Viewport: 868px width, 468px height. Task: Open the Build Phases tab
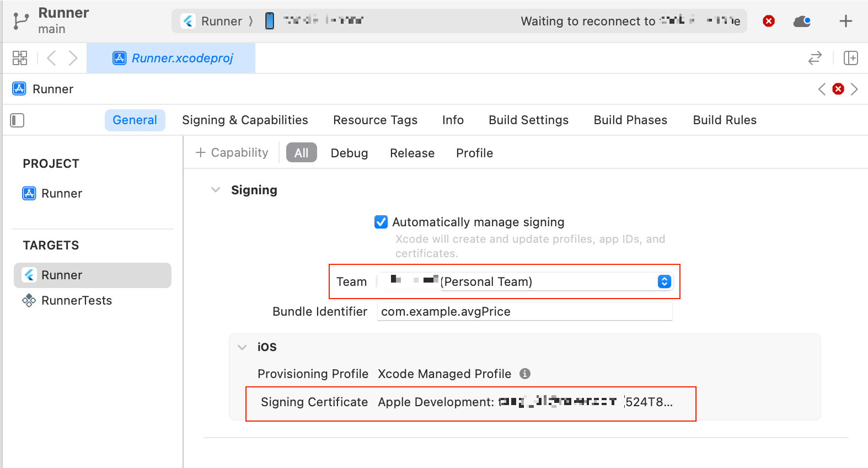(x=630, y=120)
